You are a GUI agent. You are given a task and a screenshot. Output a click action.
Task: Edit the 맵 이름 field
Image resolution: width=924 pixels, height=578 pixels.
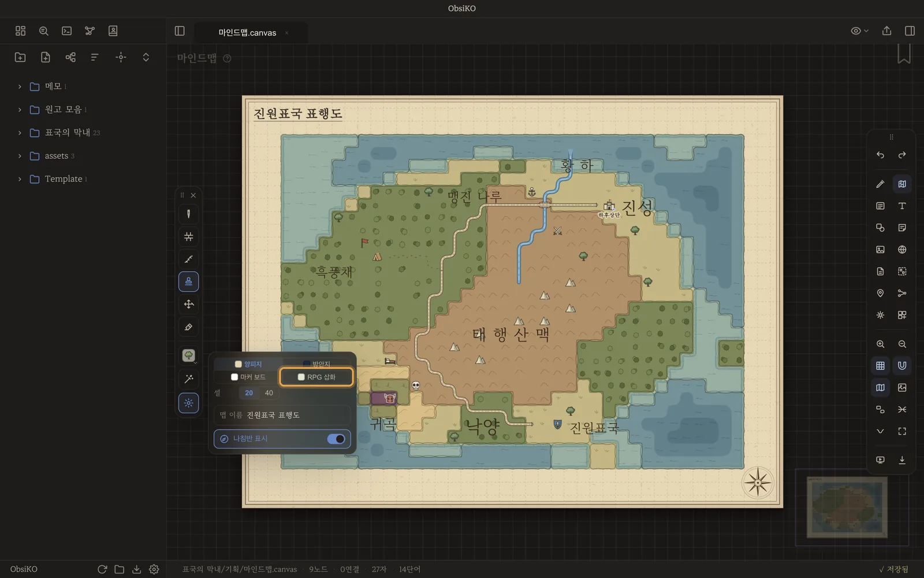click(x=282, y=415)
